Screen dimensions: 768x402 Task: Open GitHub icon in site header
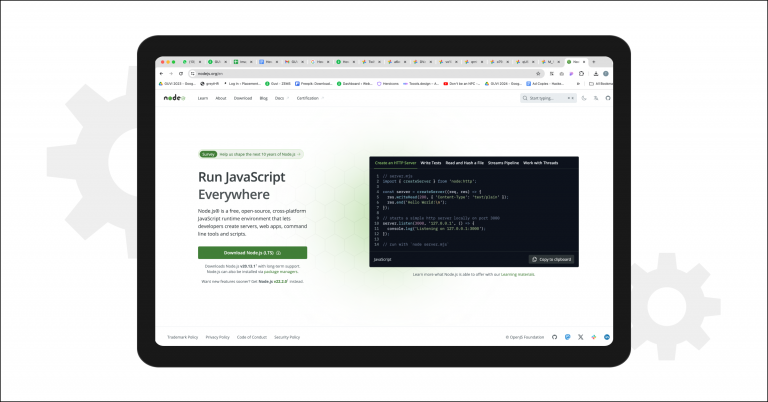click(608, 98)
